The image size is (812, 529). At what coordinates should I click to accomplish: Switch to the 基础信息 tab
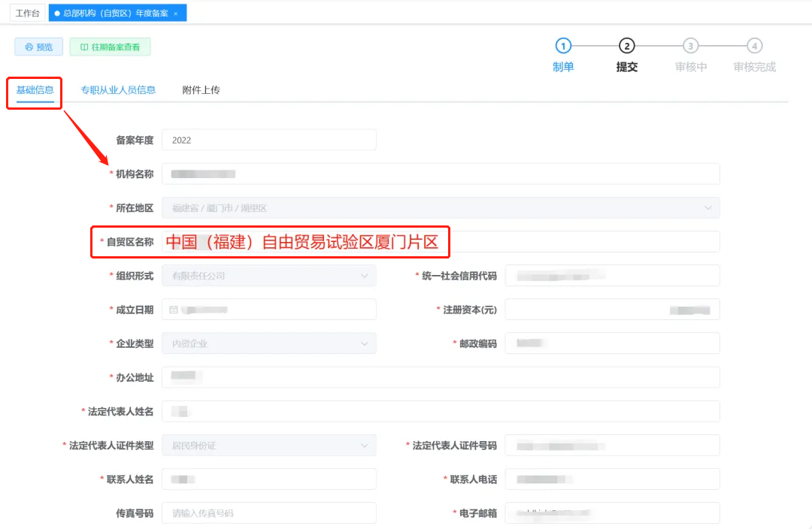click(x=35, y=90)
